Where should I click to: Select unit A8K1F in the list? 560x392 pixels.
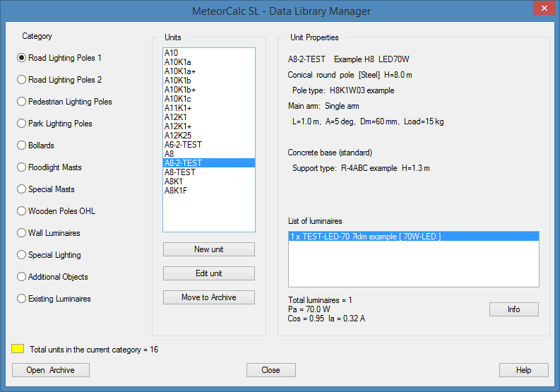pyautogui.click(x=209, y=191)
